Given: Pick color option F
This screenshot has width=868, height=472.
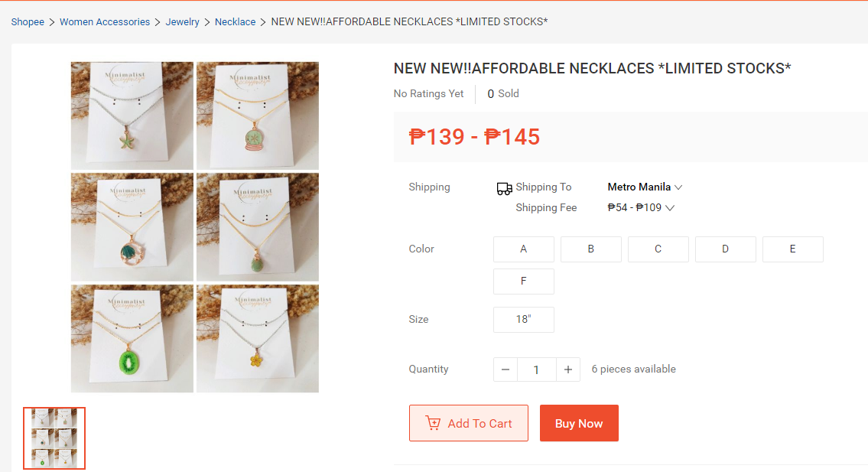Looking at the screenshot, I should pos(524,282).
